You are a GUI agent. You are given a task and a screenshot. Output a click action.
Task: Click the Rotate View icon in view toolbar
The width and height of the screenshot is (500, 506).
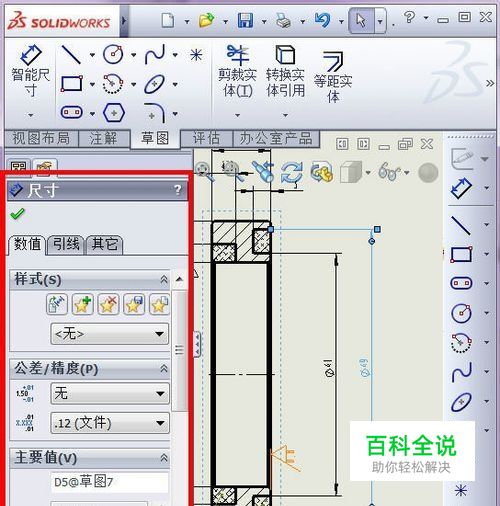tap(291, 172)
